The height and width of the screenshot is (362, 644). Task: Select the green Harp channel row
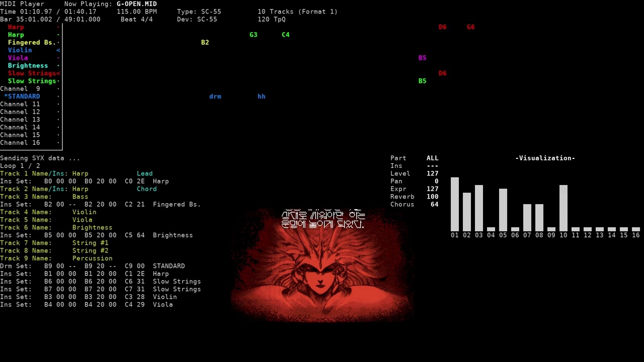point(30,35)
